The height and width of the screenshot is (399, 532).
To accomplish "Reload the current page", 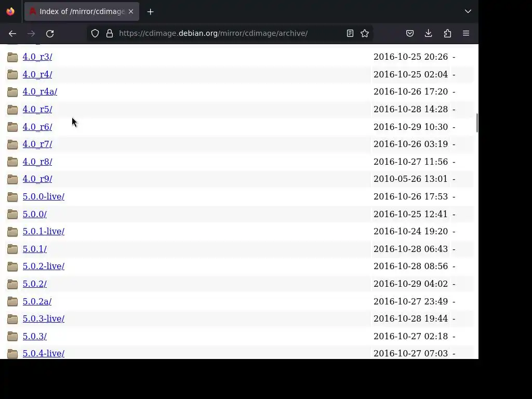I will [x=50, y=33].
